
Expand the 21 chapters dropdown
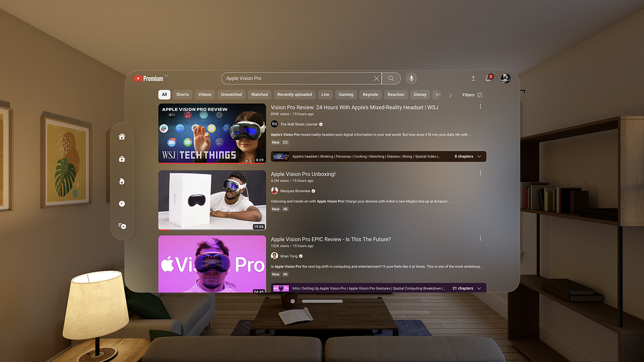click(467, 288)
